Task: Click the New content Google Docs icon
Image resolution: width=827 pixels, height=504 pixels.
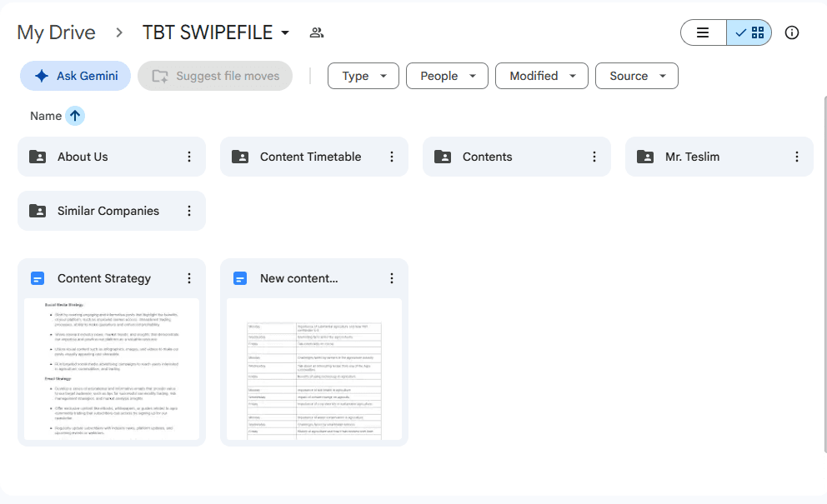Action: click(240, 278)
